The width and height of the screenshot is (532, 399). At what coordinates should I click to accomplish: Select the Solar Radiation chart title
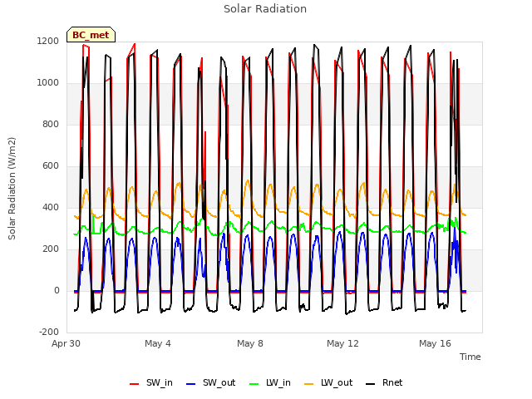click(265, 9)
